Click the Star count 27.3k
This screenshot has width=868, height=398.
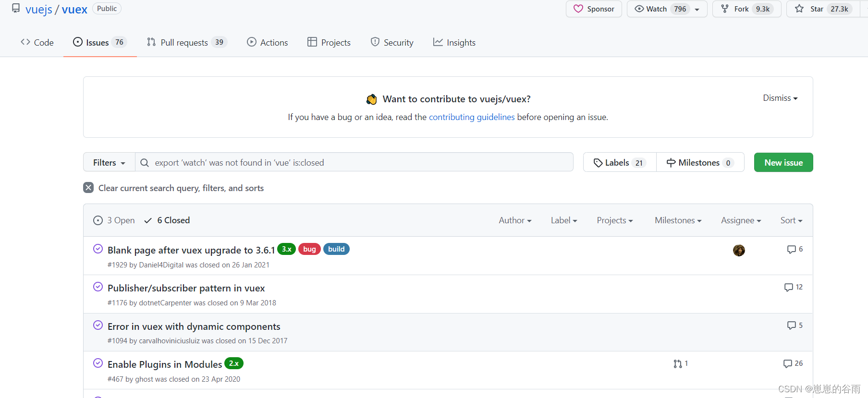pos(839,9)
